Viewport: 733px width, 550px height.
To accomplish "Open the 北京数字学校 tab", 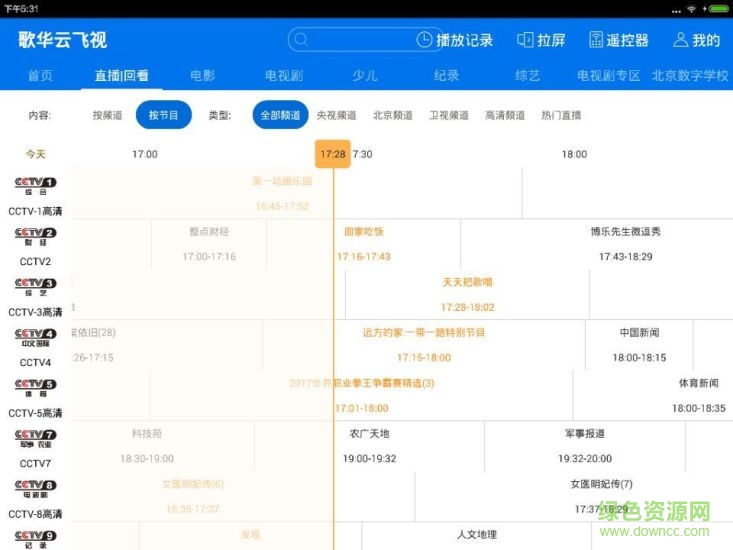I will (x=690, y=75).
